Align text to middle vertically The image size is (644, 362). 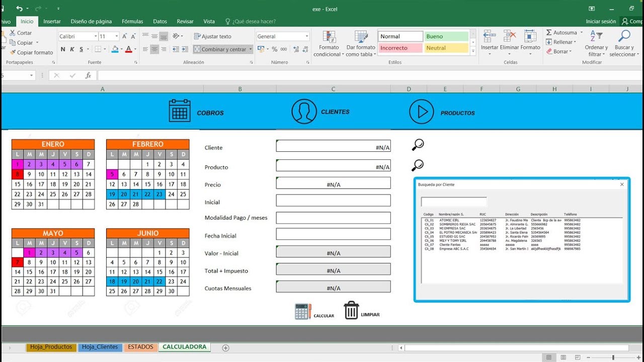[154, 36]
